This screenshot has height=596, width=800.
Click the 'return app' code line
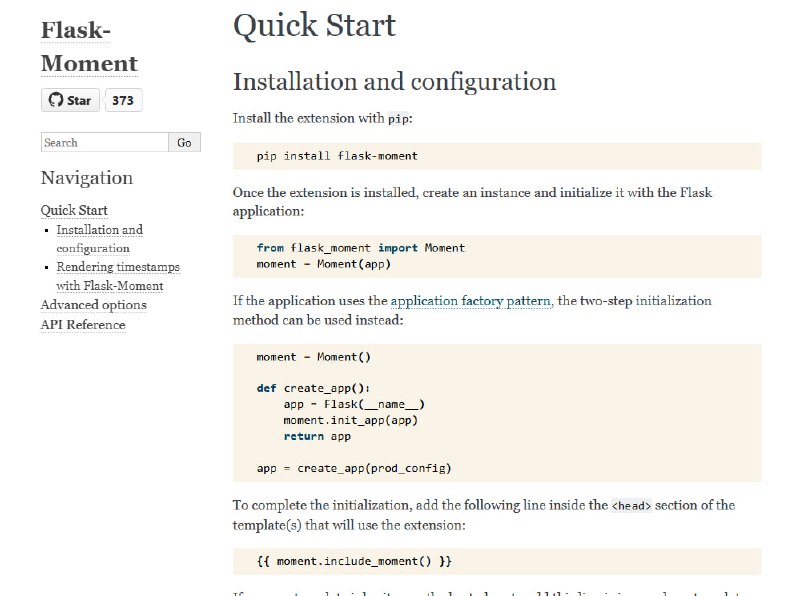[x=317, y=437]
